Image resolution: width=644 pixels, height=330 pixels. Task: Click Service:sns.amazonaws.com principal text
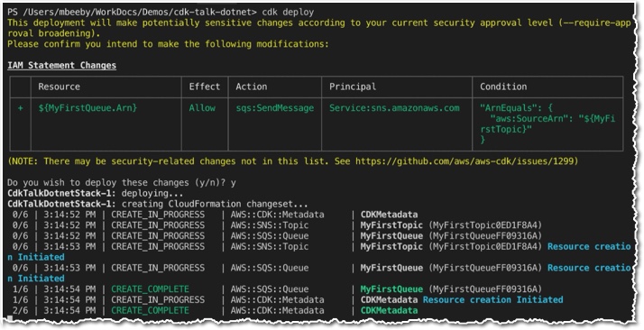tap(394, 108)
